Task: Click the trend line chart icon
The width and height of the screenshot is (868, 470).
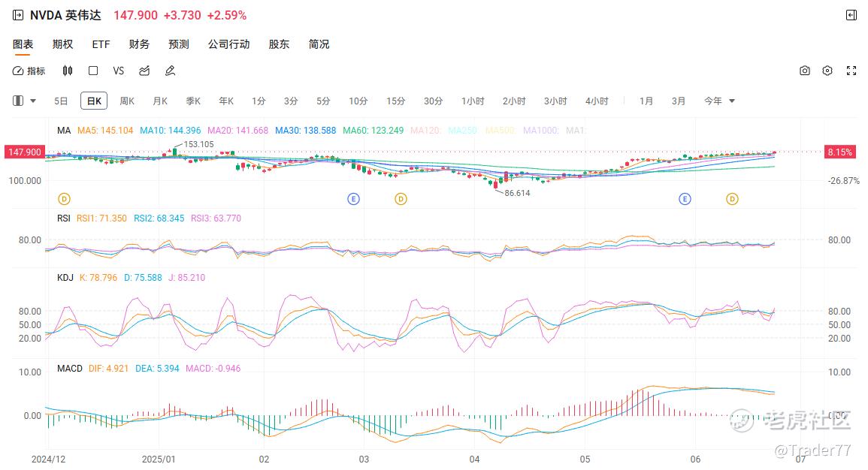Action: pos(144,71)
